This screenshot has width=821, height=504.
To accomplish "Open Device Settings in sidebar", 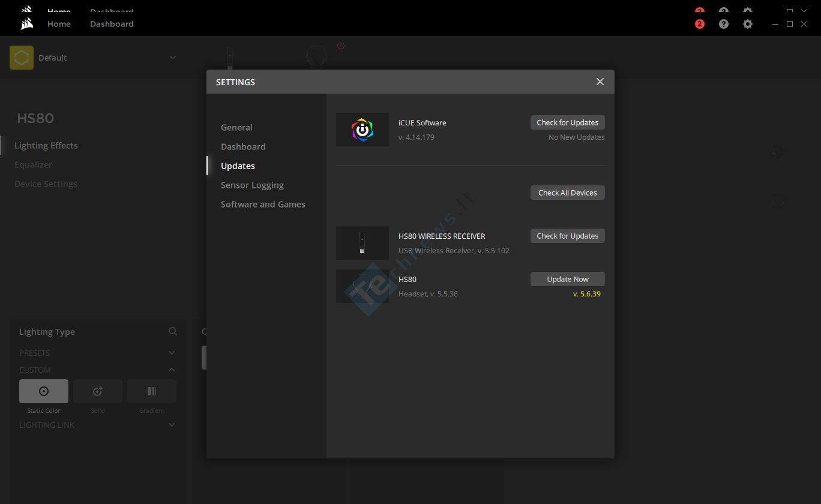I will pos(46,184).
